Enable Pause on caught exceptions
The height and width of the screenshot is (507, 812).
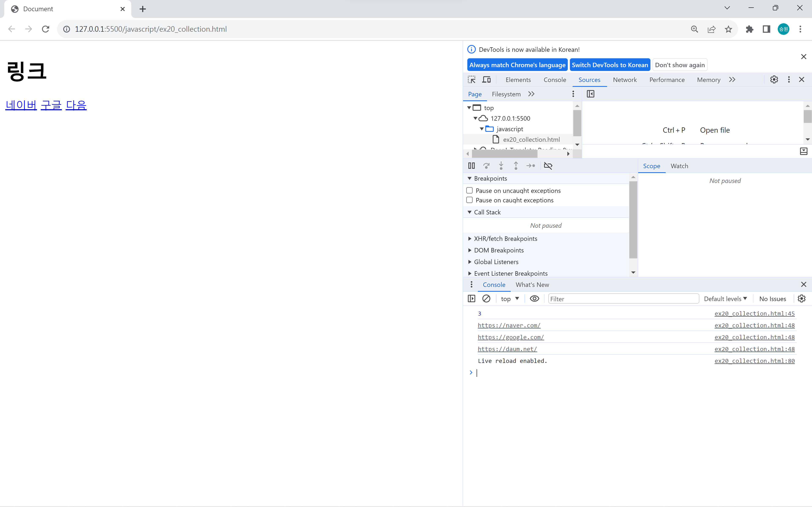[469, 200]
